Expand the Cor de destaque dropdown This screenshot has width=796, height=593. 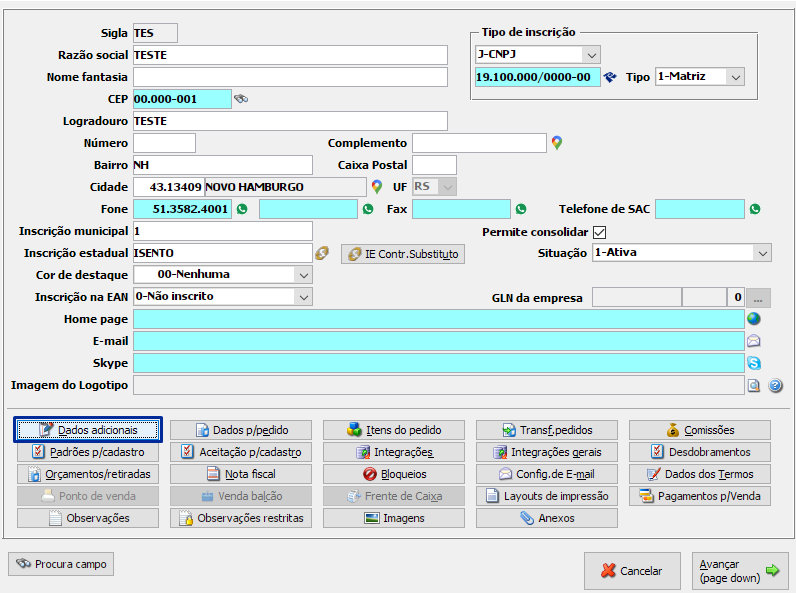click(303, 275)
